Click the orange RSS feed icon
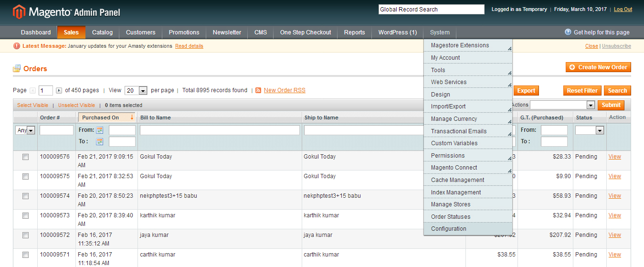 258,90
